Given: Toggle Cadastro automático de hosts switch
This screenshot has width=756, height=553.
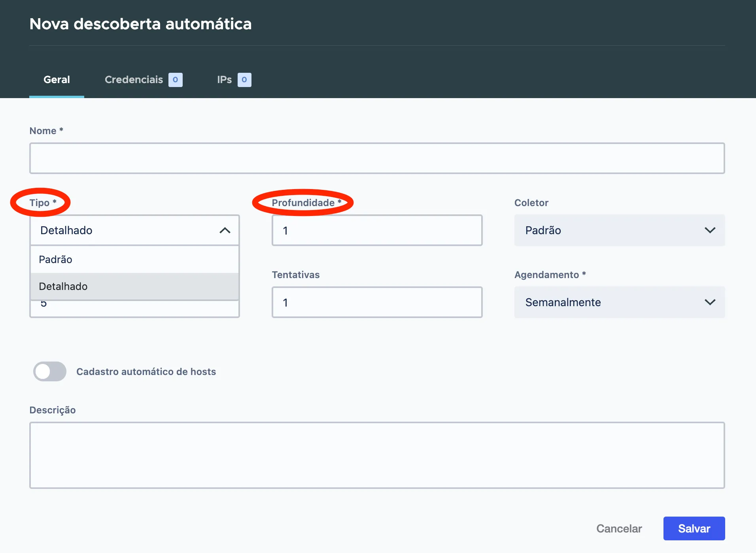Looking at the screenshot, I should tap(50, 371).
